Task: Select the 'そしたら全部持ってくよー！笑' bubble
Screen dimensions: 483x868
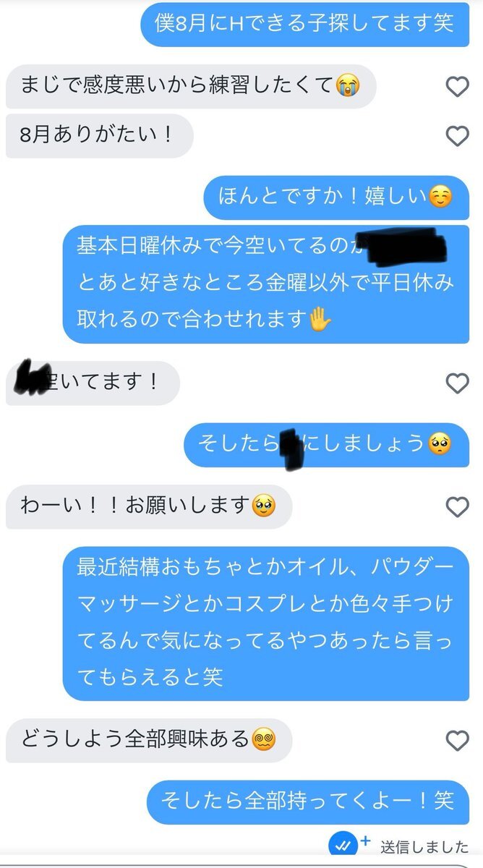Action: coord(308,801)
